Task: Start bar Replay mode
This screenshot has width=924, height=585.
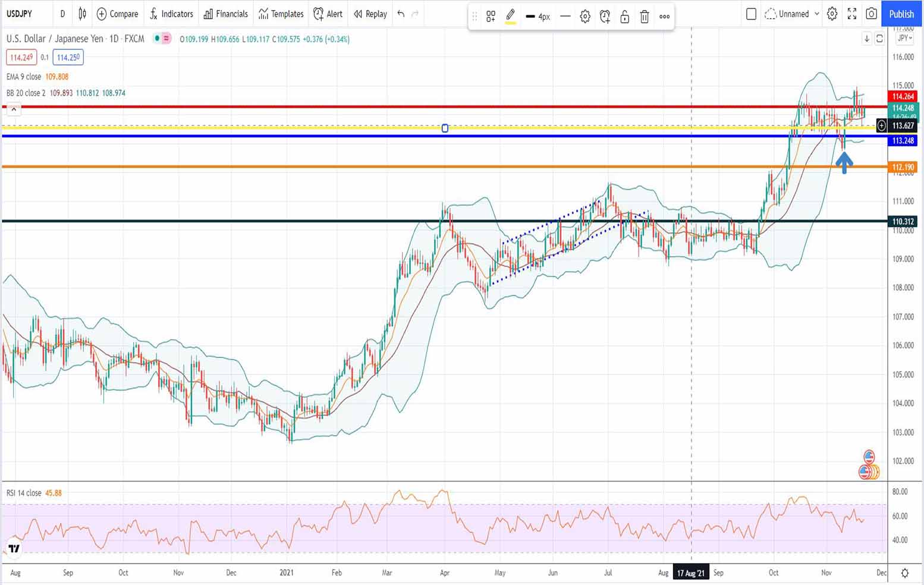Action: point(370,14)
